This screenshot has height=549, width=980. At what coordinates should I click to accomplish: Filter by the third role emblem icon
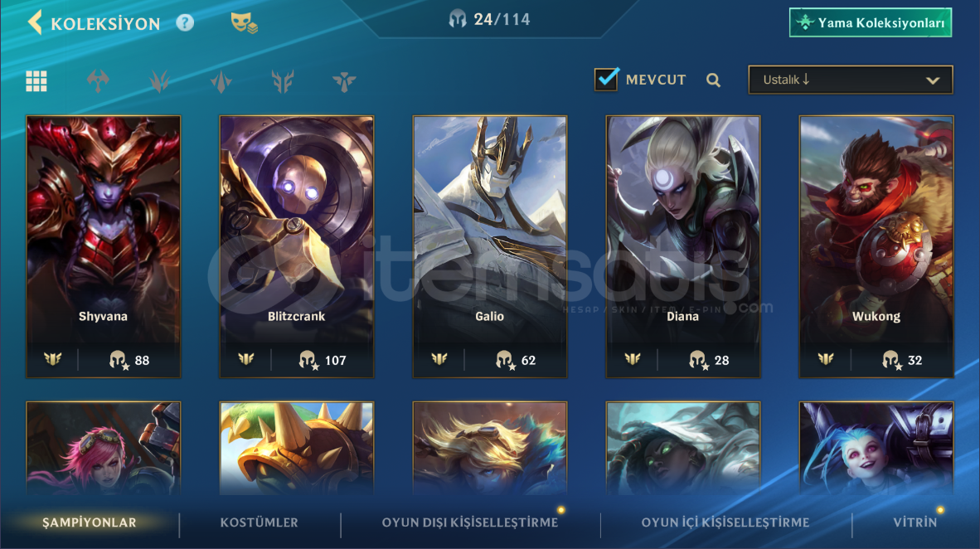click(221, 80)
